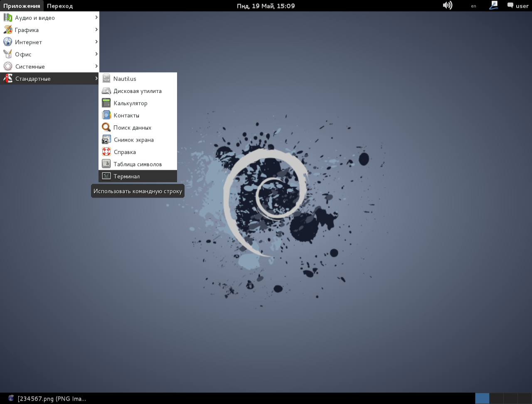Switch to the third workspace
The height and width of the screenshot is (404, 532).
click(510, 399)
